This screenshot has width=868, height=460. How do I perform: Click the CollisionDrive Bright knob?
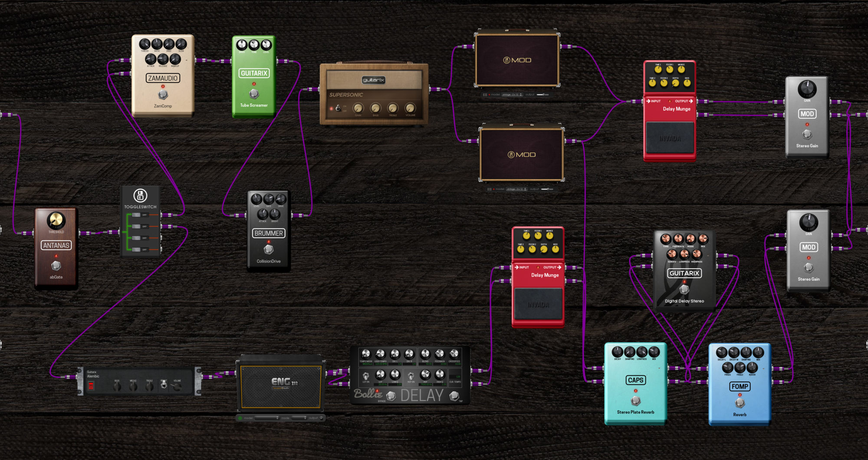[275, 214]
